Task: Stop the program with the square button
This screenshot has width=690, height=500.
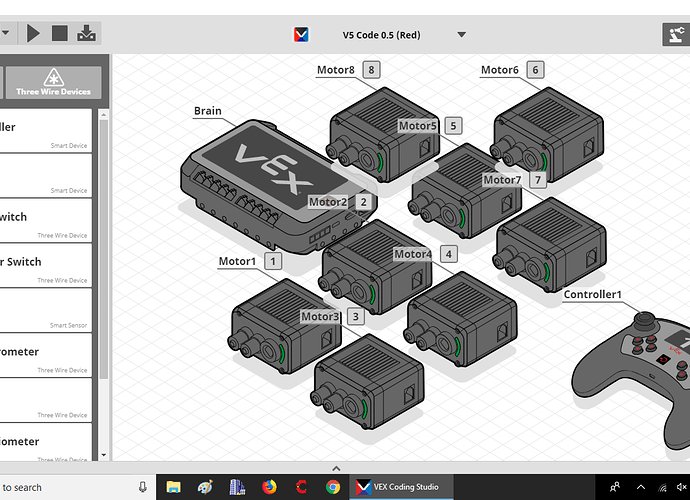Action: click(60, 33)
